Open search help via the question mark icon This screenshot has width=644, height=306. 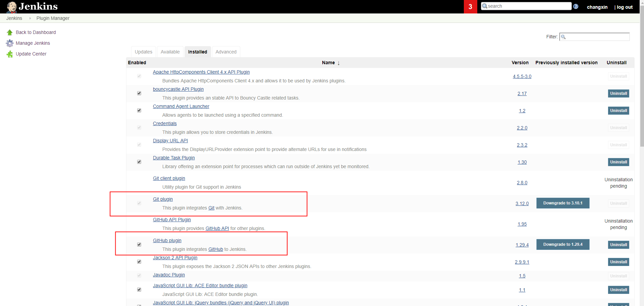point(575,6)
